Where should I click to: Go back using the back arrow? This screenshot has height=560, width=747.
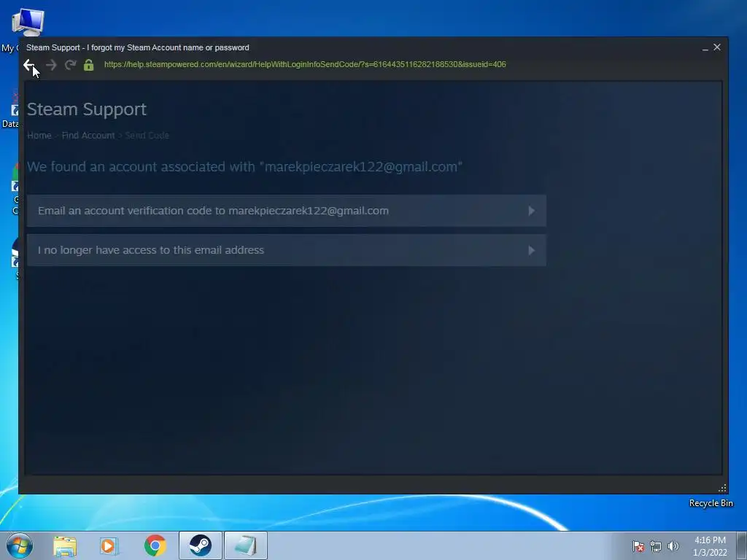tap(29, 65)
